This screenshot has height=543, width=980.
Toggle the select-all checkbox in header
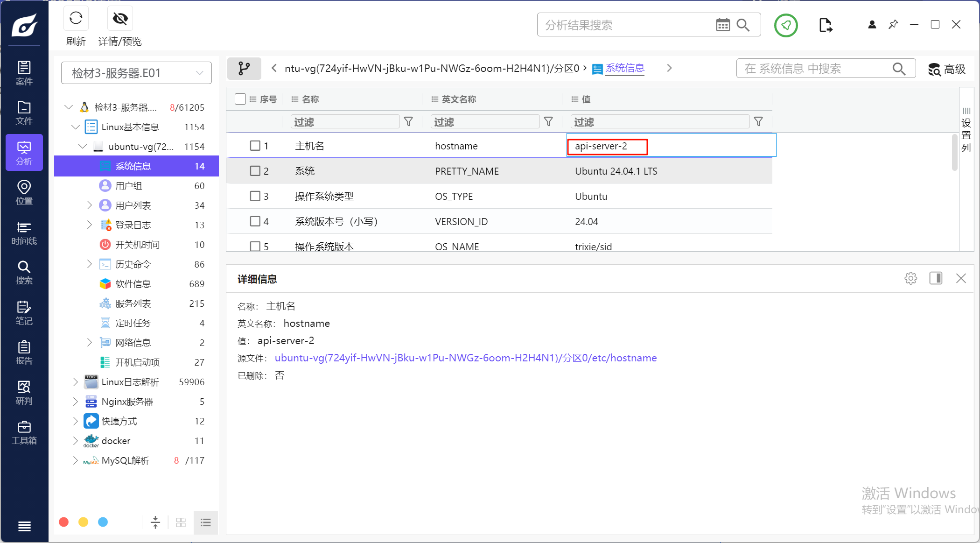click(240, 99)
